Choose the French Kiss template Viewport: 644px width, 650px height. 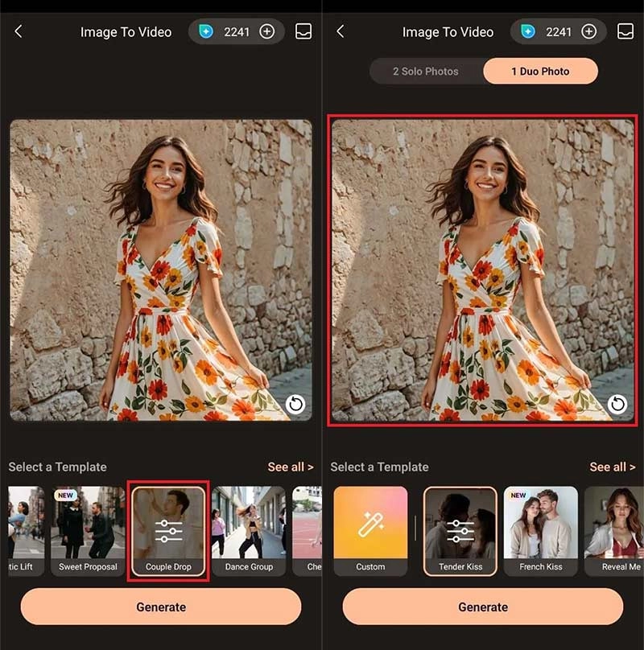click(x=540, y=531)
